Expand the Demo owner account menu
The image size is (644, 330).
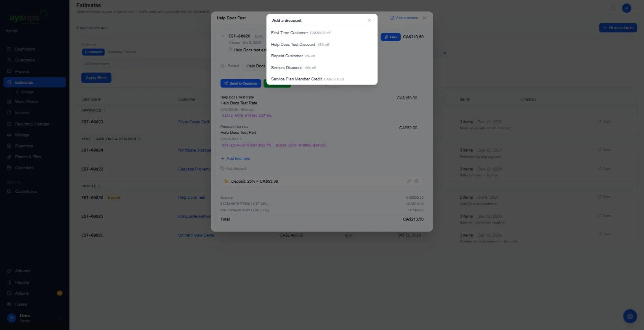35,318
